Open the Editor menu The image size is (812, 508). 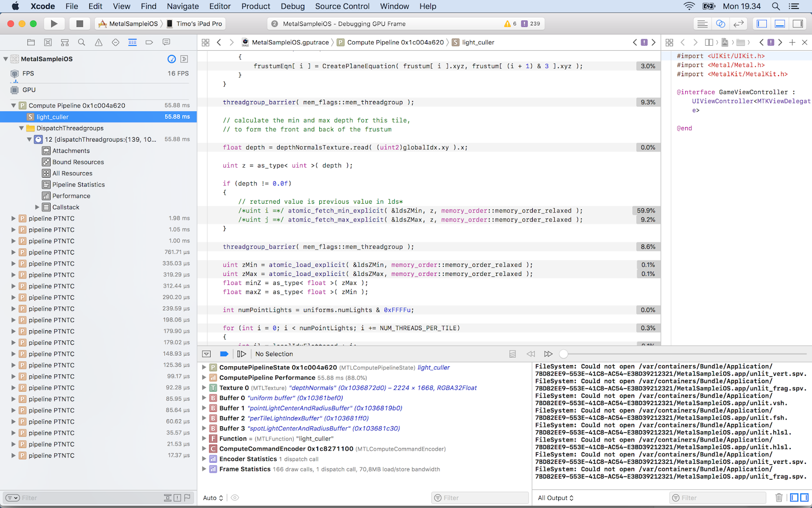point(220,6)
